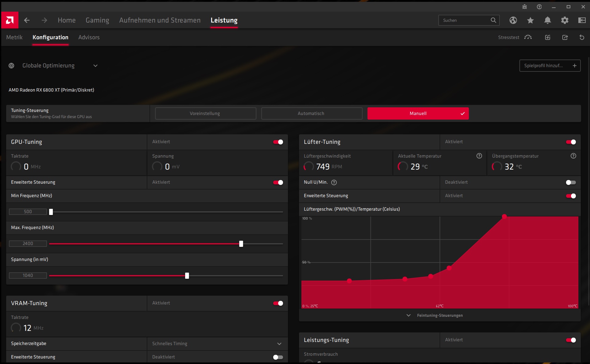
Task: Expand the Globale Optimierung dropdown
Action: (95, 66)
